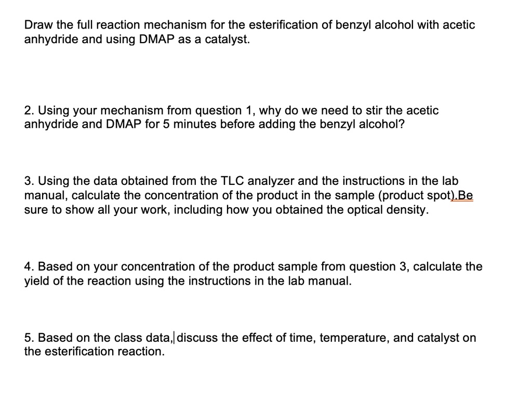Click the number "4." starting question four

point(30,267)
